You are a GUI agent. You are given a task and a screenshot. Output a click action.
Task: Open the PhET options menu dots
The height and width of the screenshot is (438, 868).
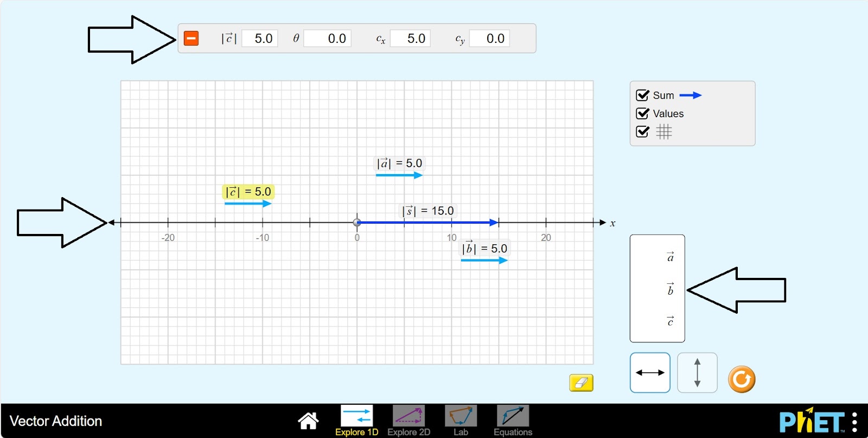pos(854,422)
